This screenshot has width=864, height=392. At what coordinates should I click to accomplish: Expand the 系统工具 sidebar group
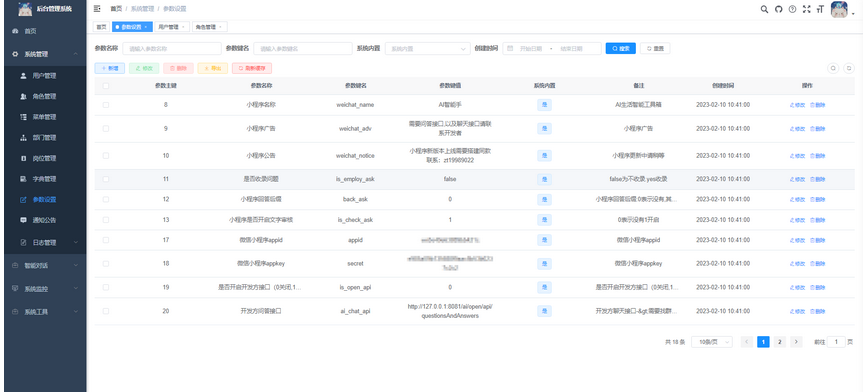coord(45,312)
